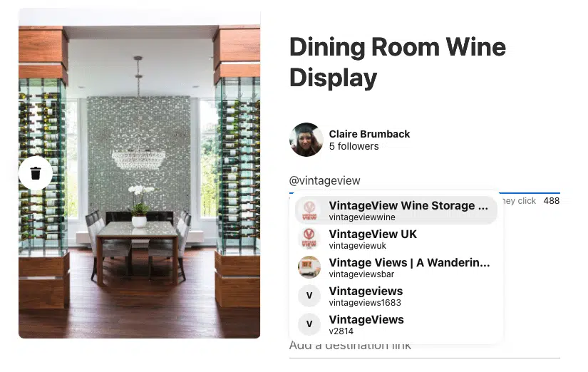
Task: Edit the Dining Room Wine Display title
Action: click(x=398, y=62)
